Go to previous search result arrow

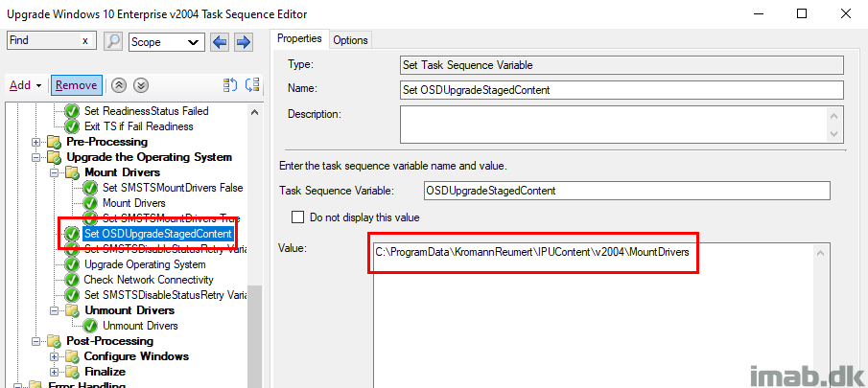(x=220, y=41)
